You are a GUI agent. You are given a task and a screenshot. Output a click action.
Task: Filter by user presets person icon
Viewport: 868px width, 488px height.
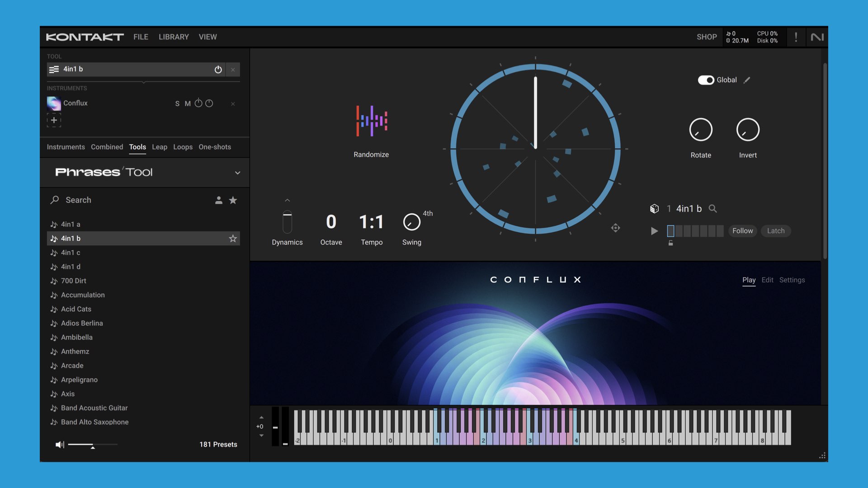pos(219,200)
